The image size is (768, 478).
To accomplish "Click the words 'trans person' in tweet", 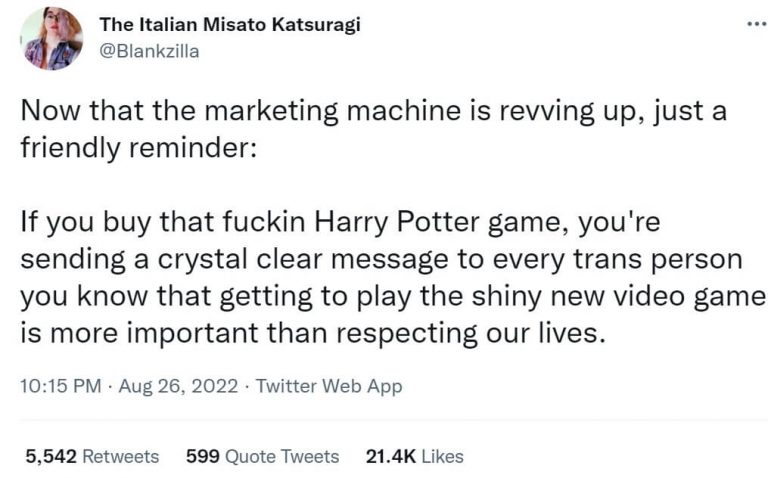I will (657, 259).
